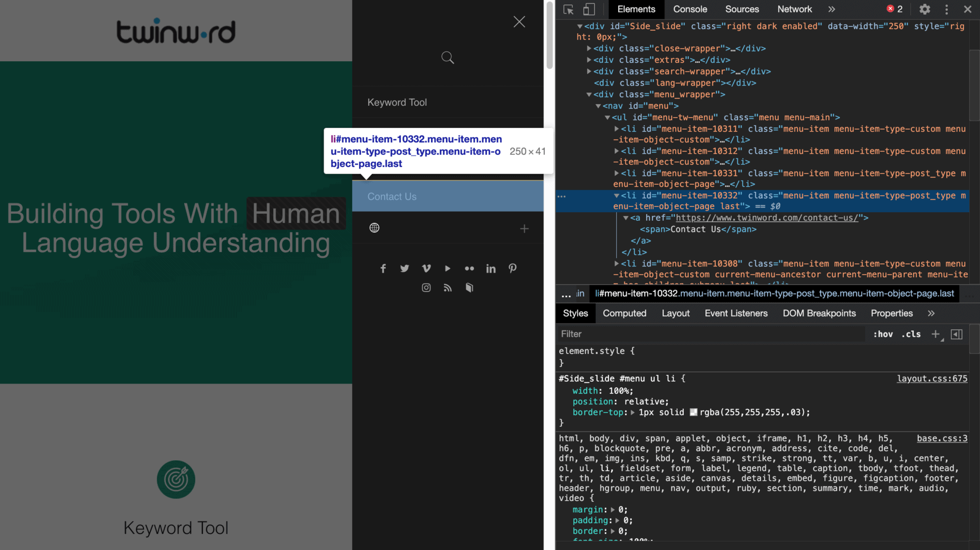This screenshot has width=980, height=550.
Task: Click the globe language icon
Action: click(374, 227)
